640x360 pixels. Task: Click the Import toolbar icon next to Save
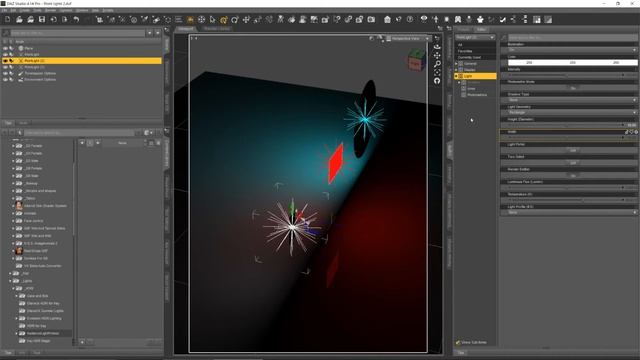click(x=53, y=19)
